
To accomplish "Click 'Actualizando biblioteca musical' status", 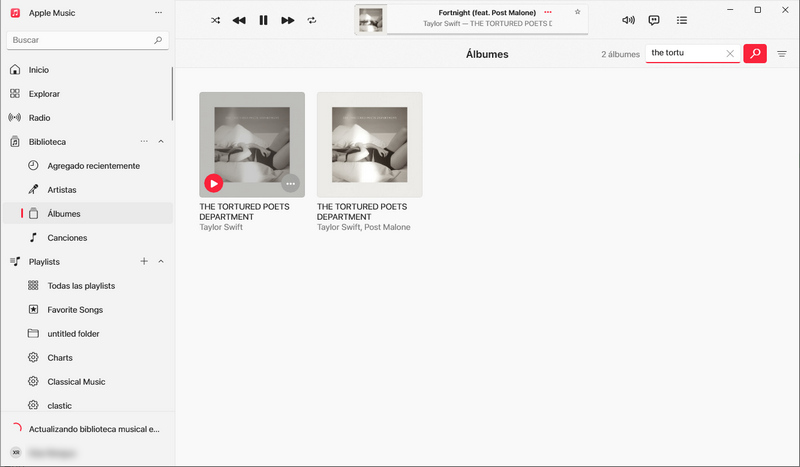I will (x=94, y=429).
